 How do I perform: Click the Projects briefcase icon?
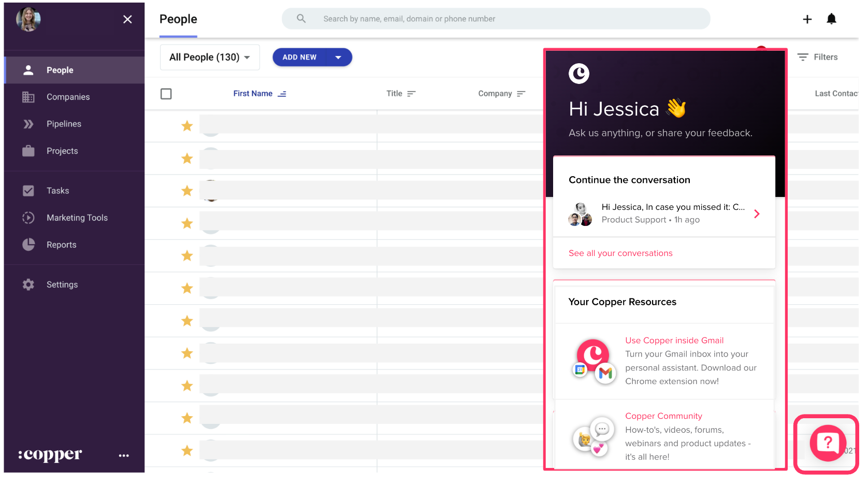[28, 151]
